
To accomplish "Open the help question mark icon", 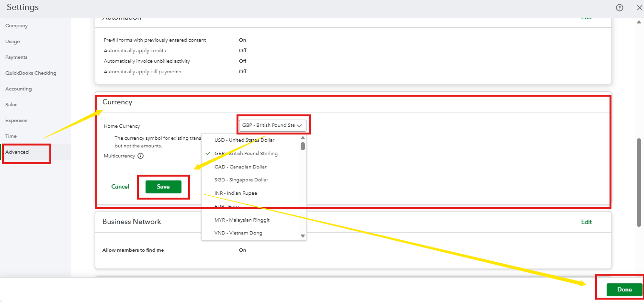I will (x=620, y=8).
